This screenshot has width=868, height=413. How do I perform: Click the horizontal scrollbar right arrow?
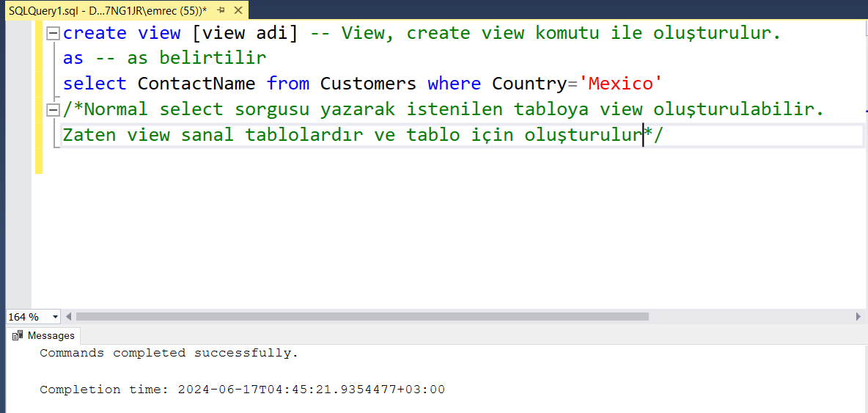point(858,317)
